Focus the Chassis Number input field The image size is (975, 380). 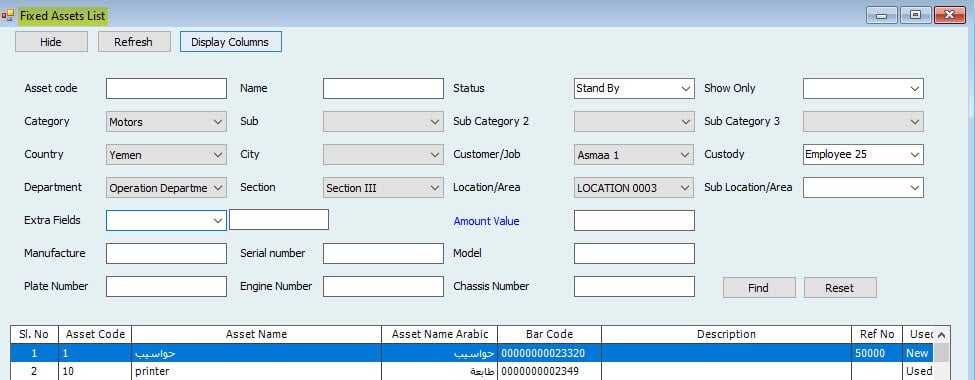tap(634, 286)
